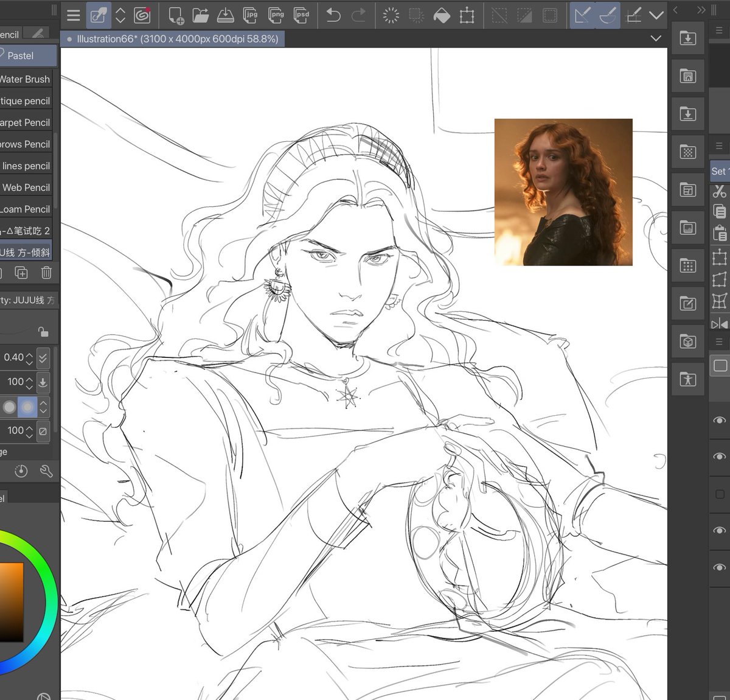
Task: Clear the layer contents
Action: click(x=391, y=16)
